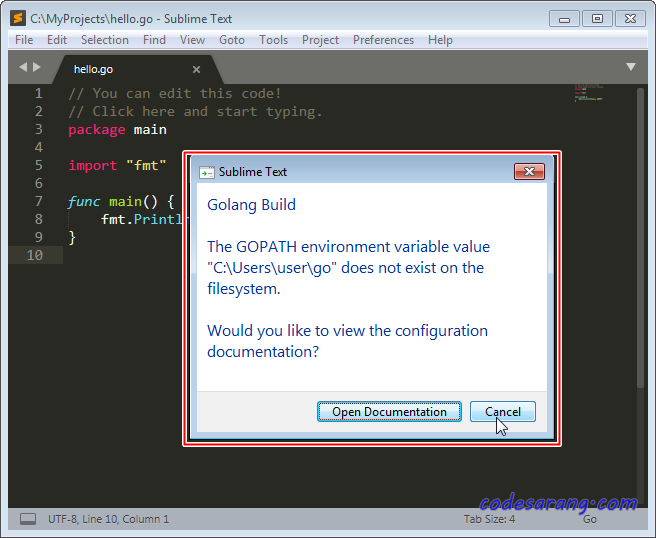This screenshot has height=538, width=656.
Task: Open the Edit menu
Action: [57, 40]
